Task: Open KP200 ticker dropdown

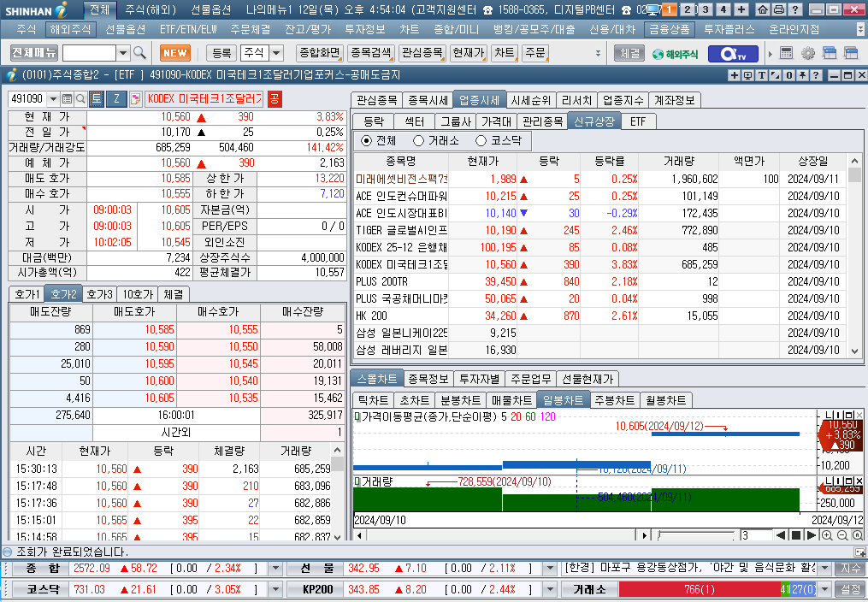Action: [x=550, y=589]
